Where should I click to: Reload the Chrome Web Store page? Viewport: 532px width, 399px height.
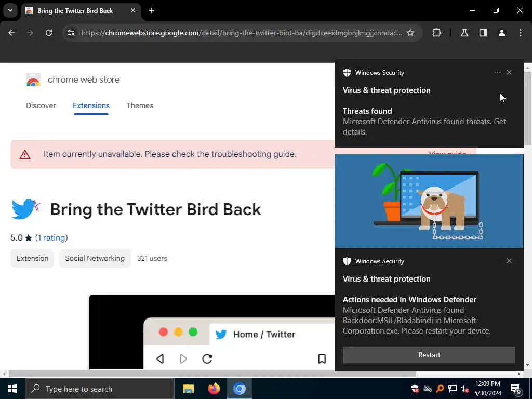click(x=49, y=33)
